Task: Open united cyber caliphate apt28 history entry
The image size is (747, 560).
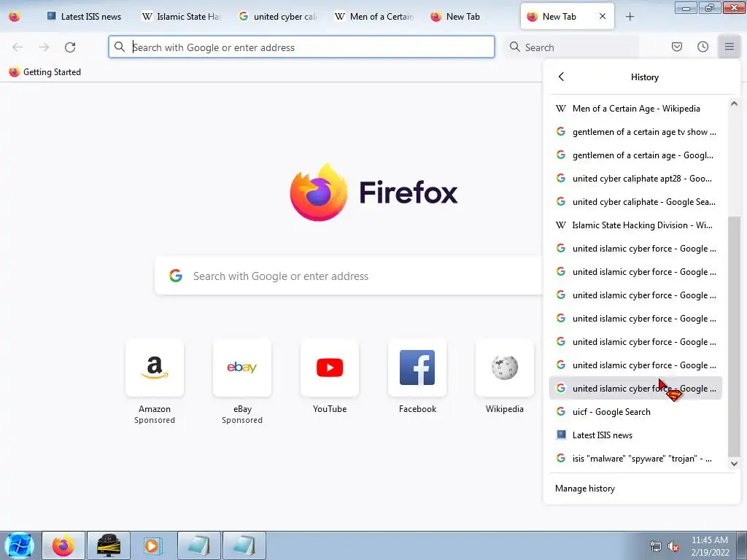Action: 635,179
